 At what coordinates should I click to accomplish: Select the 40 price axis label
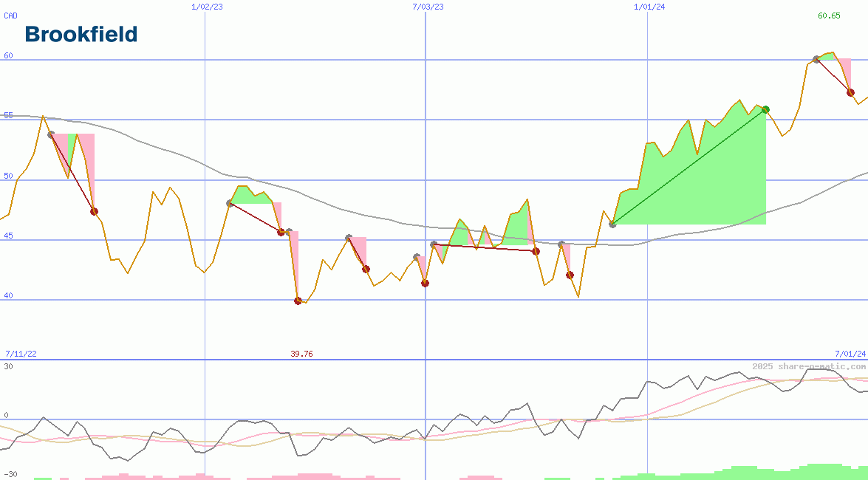[x=8, y=295]
